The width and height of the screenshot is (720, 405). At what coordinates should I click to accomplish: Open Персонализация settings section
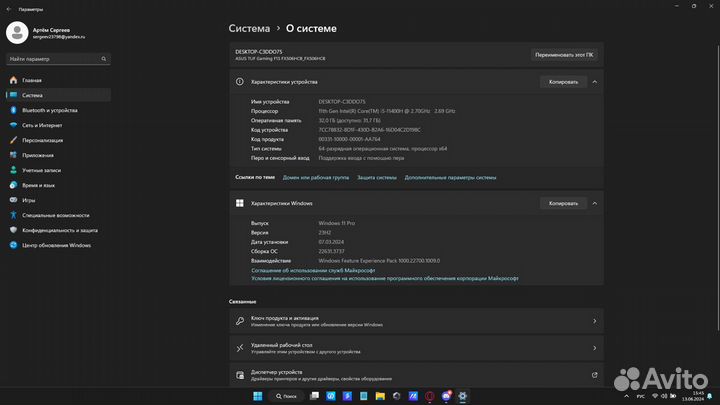pos(43,140)
